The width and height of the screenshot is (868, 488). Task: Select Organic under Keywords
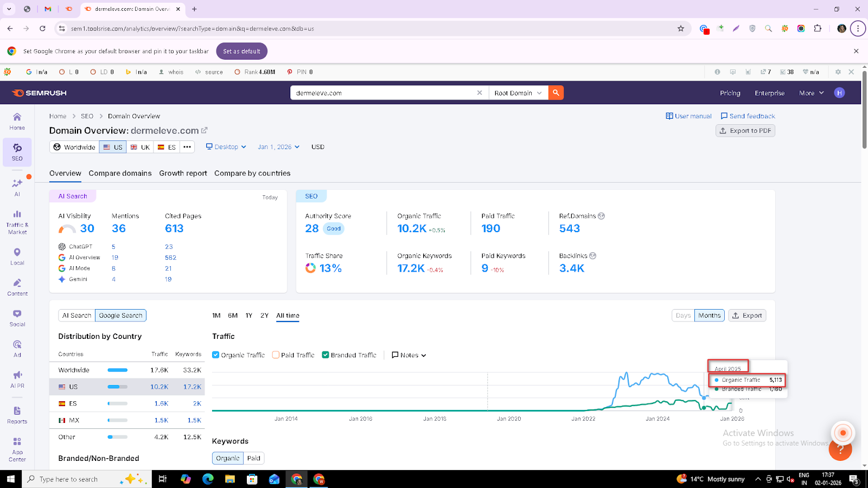coord(228,458)
